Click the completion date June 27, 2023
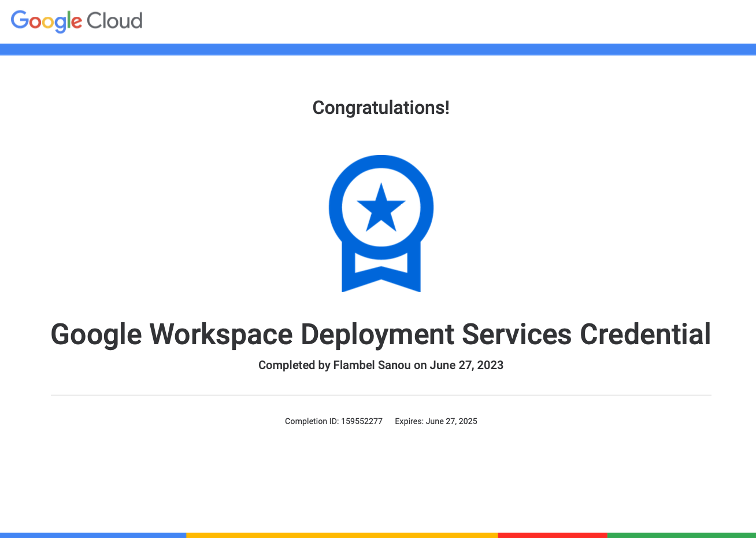Viewport: 756px width, 538px height. [466, 365]
